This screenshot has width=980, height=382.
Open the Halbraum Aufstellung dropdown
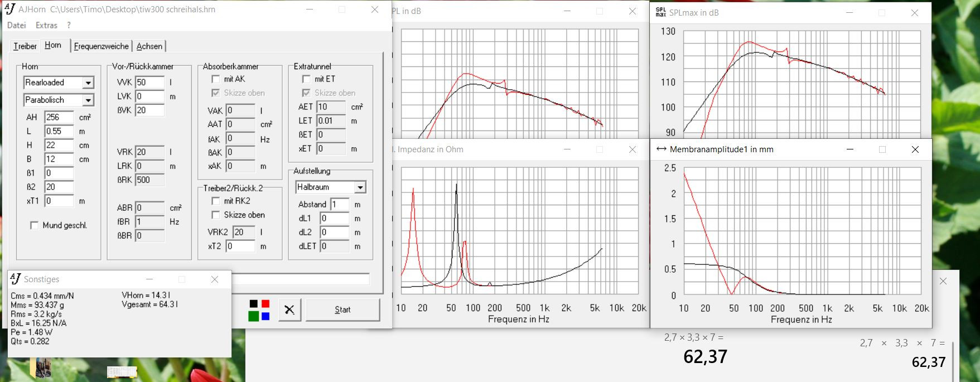click(360, 187)
